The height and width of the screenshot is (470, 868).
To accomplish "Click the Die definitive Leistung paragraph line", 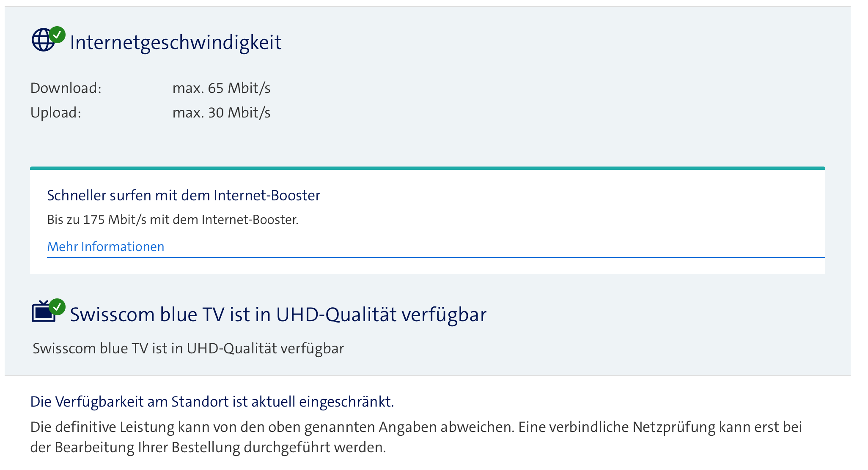I will click(x=416, y=427).
